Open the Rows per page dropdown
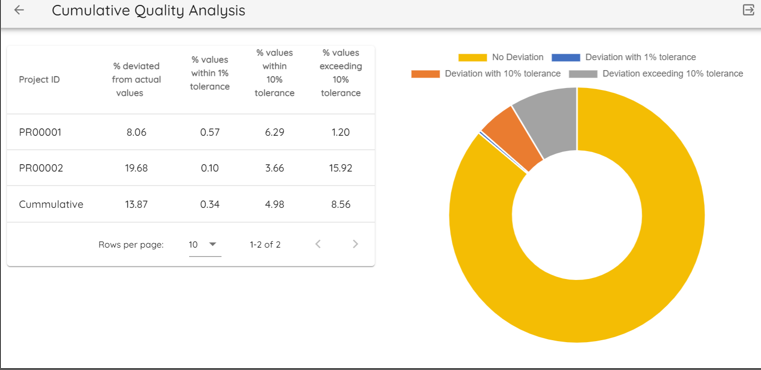Viewport: 761px width, 370px height. pos(205,245)
